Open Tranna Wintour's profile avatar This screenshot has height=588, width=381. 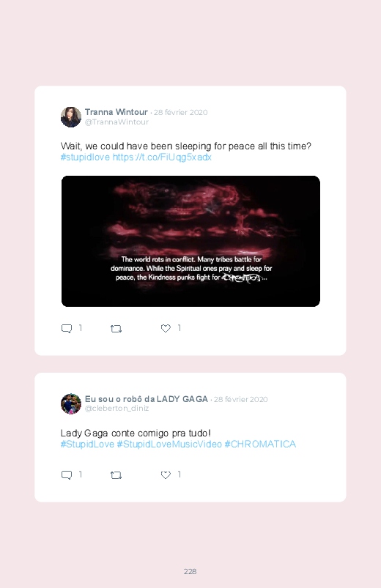click(71, 117)
